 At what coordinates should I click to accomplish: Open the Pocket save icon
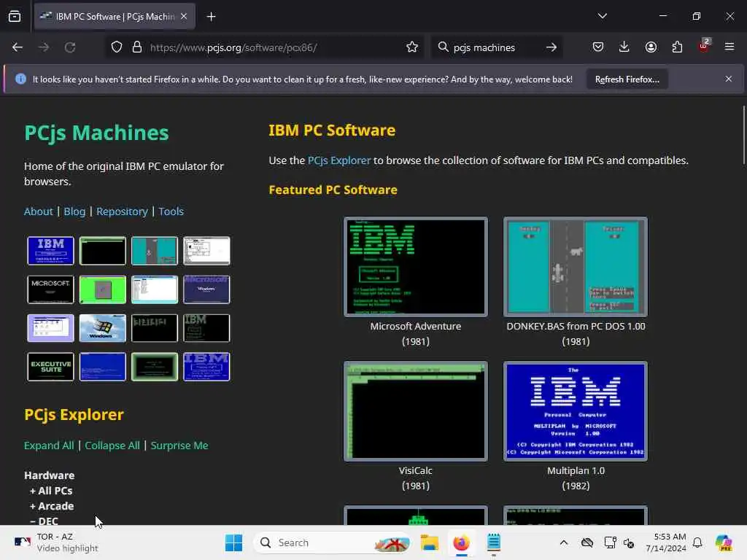[598, 47]
